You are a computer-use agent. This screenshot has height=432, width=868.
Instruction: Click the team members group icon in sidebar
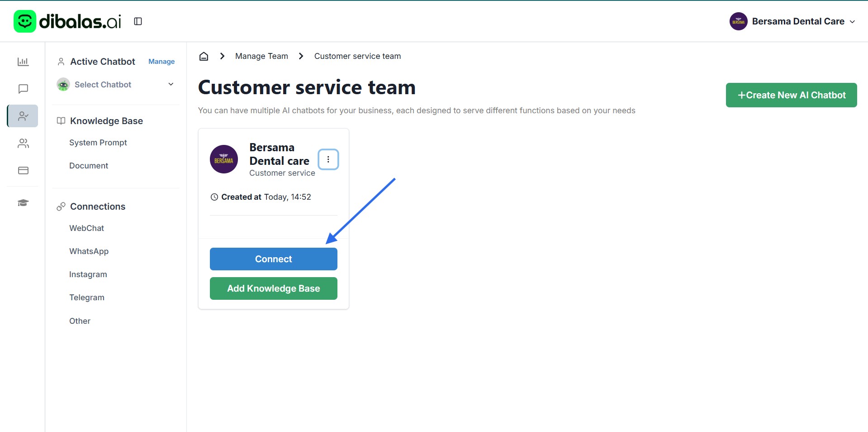23,144
